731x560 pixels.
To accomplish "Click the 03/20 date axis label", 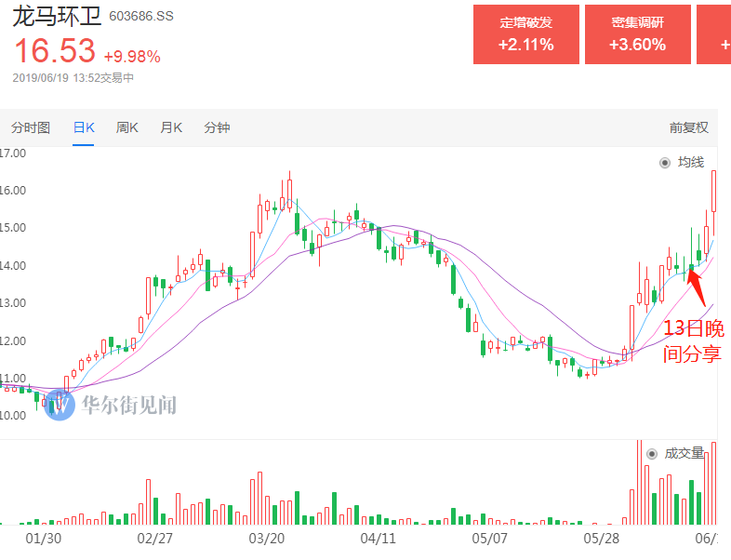I will (x=267, y=539).
